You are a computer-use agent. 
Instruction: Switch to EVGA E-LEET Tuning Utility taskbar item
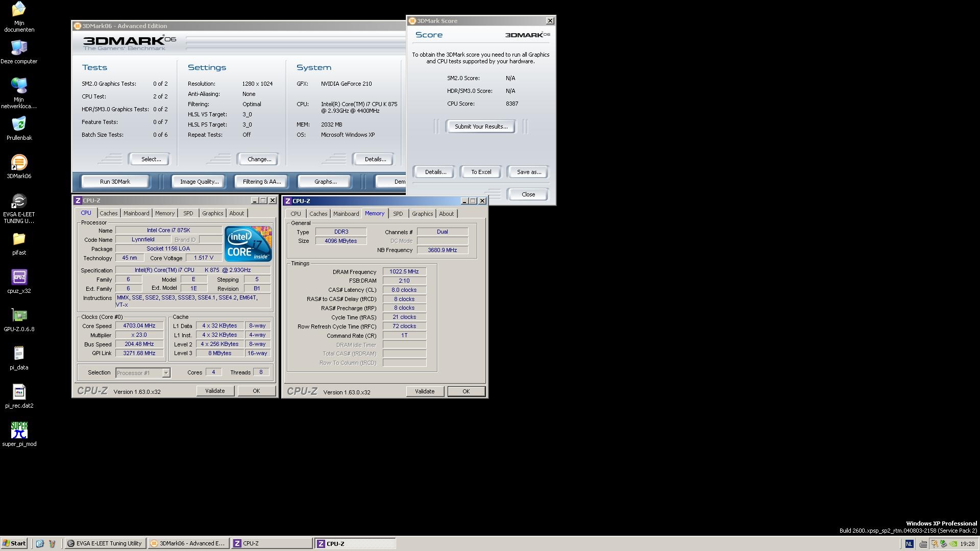pyautogui.click(x=105, y=543)
